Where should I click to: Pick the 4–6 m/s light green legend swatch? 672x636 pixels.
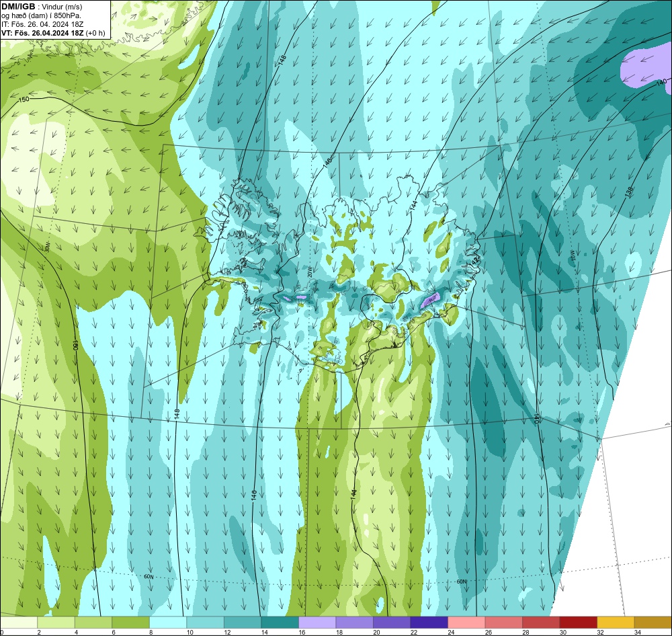point(93,623)
